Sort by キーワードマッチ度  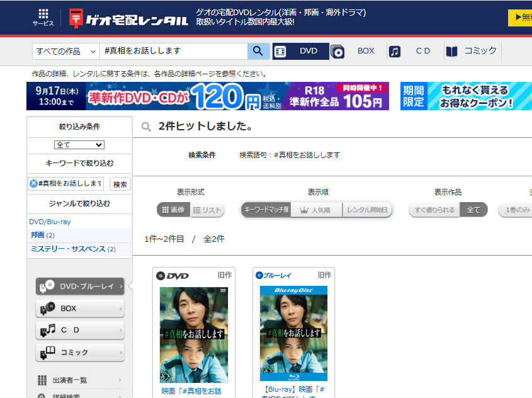coord(266,210)
